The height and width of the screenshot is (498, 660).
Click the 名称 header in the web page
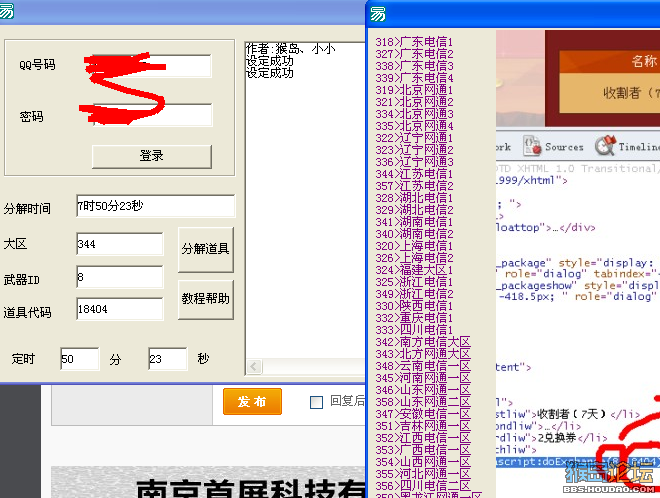(644, 61)
